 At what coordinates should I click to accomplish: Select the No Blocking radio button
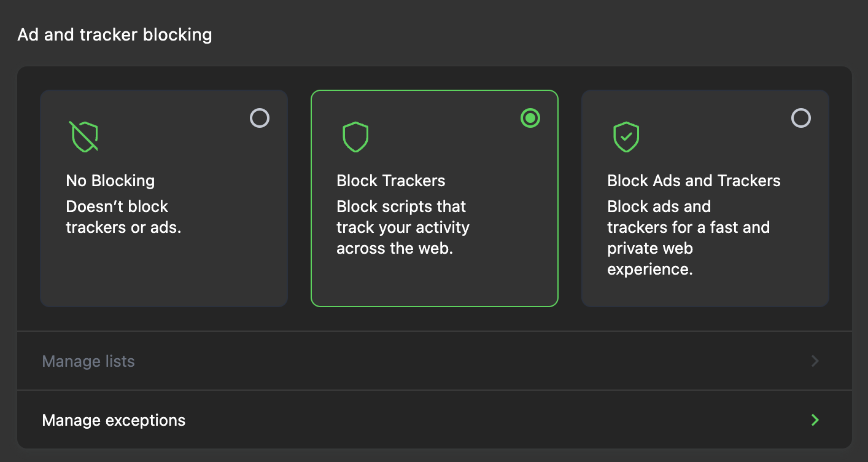coord(260,118)
